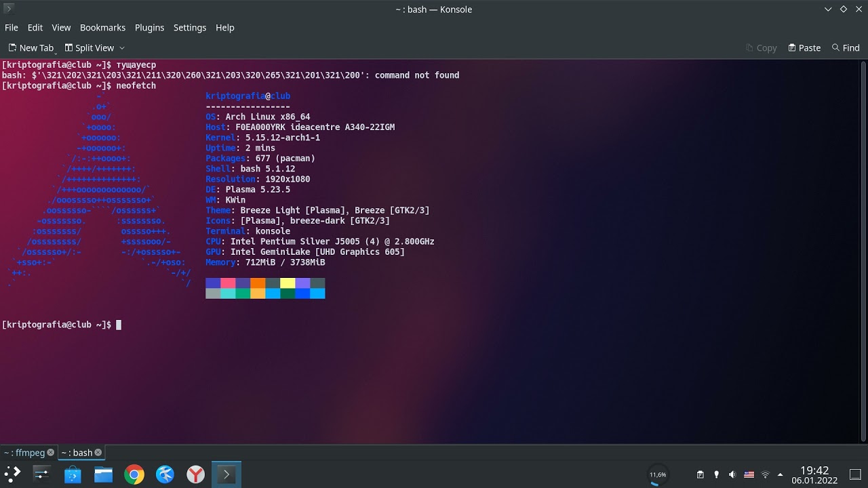868x488 pixels.
Task: Open the clipboard tray icon
Action: (x=701, y=474)
